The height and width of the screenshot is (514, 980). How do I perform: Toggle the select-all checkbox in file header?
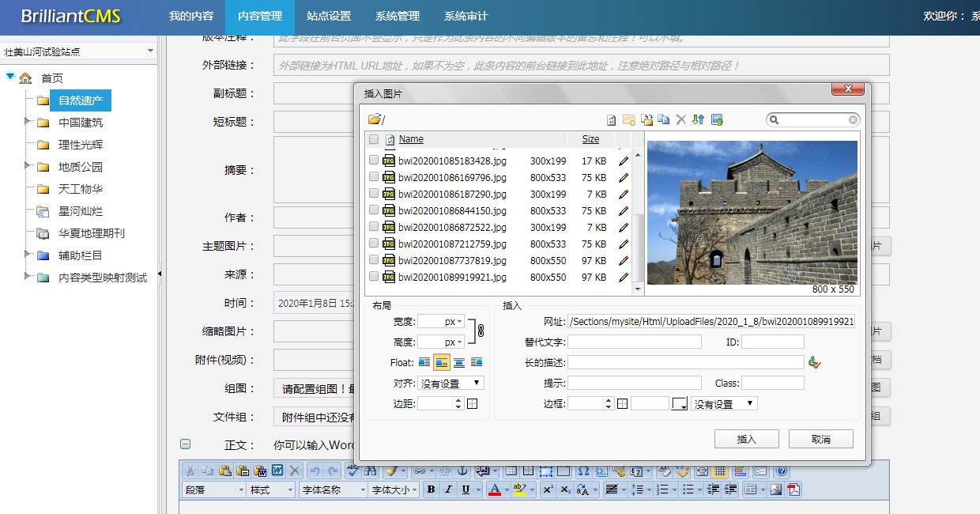pyautogui.click(x=374, y=139)
